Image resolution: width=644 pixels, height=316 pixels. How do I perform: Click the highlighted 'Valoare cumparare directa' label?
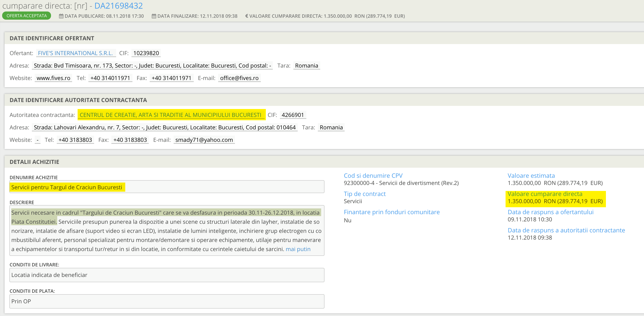[545, 194]
